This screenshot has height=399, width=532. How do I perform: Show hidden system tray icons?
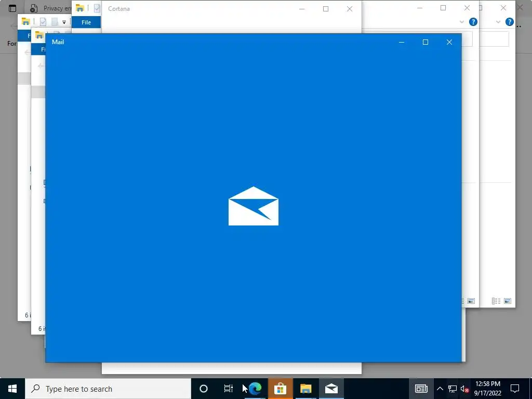pos(440,389)
